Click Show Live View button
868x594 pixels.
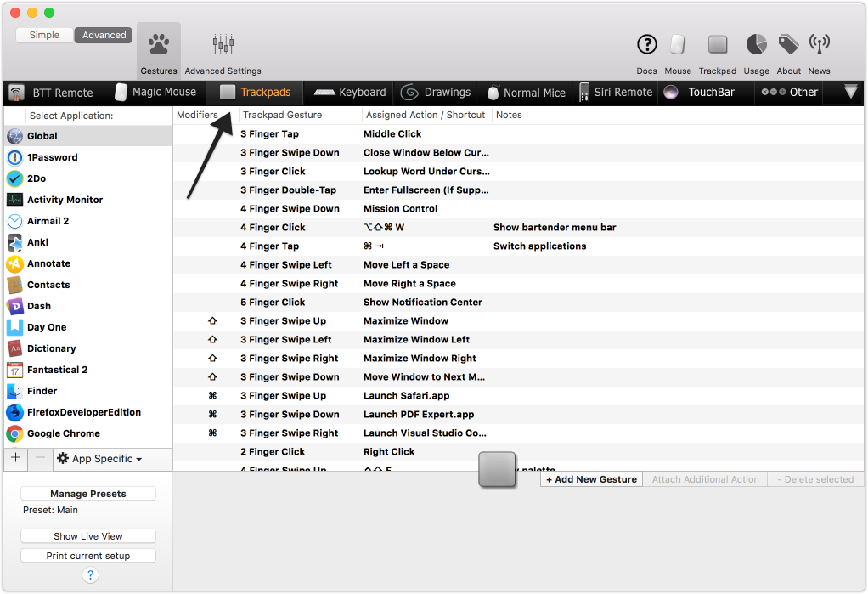pyautogui.click(x=88, y=536)
